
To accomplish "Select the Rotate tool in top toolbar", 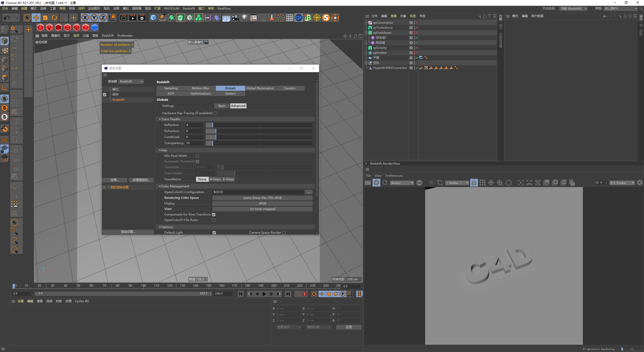I will [54, 18].
